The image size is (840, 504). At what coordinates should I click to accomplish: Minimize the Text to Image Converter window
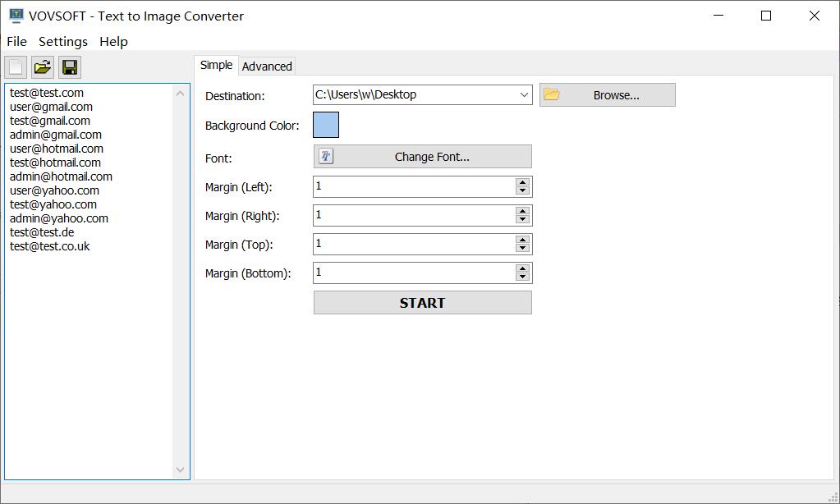[x=718, y=16]
